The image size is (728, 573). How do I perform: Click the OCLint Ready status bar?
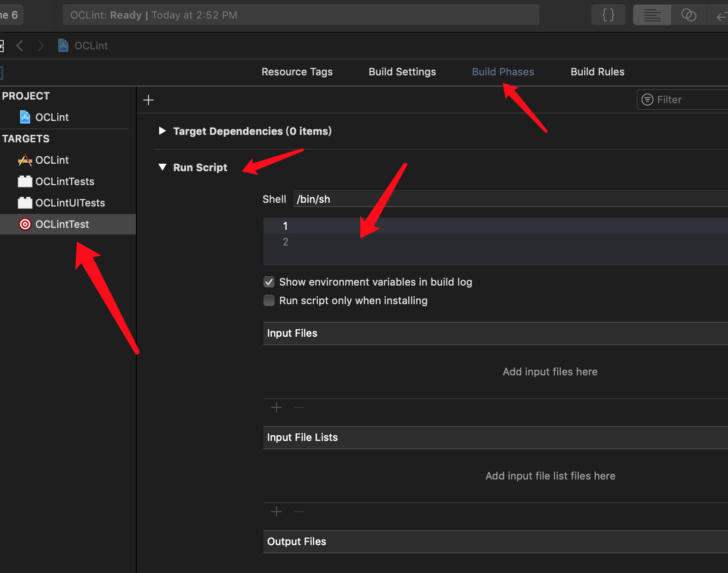(301, 15)
